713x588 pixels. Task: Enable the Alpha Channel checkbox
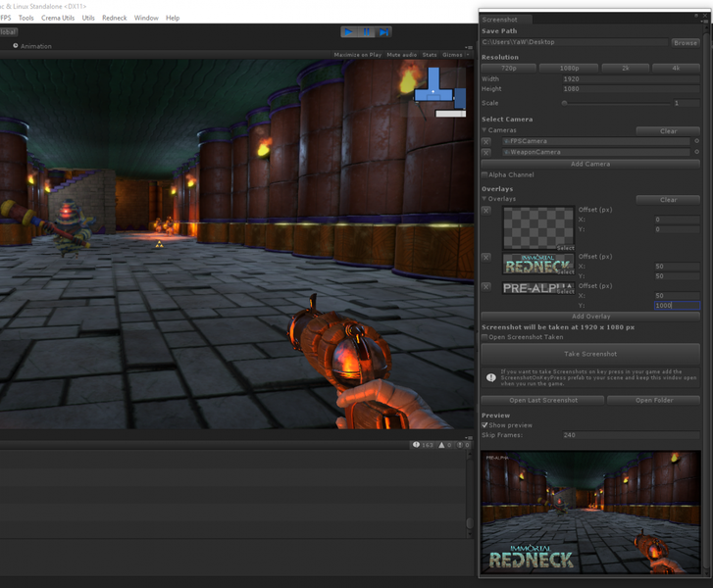(484, 174)
